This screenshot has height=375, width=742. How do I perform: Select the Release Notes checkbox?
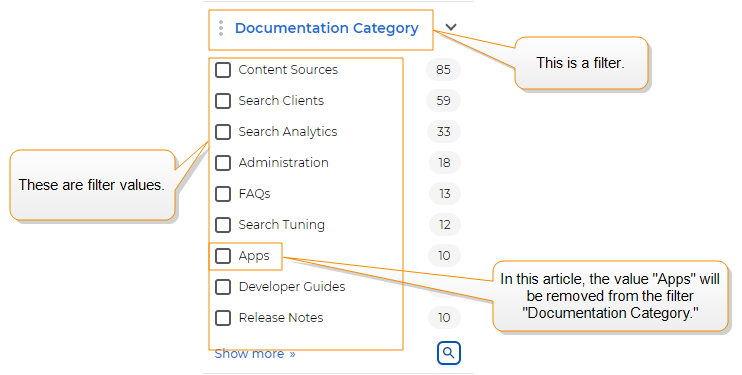coord(223,318)
